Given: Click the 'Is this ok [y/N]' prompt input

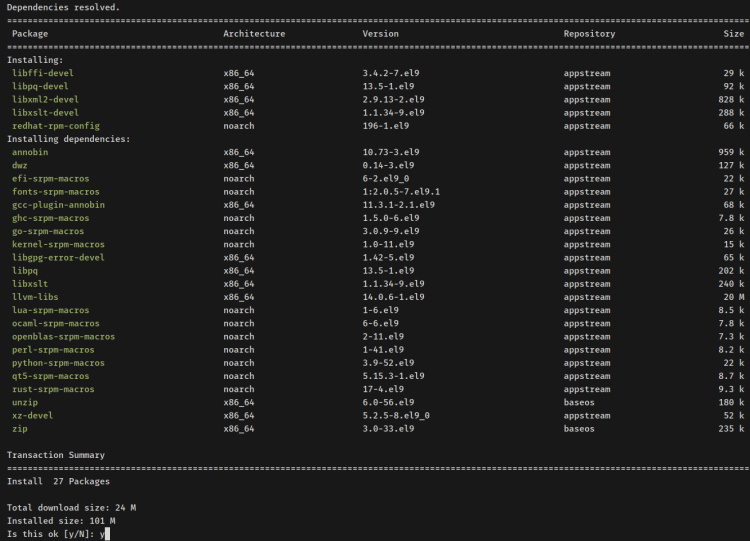Looking at the screenshot, I should tap(104, 534).
